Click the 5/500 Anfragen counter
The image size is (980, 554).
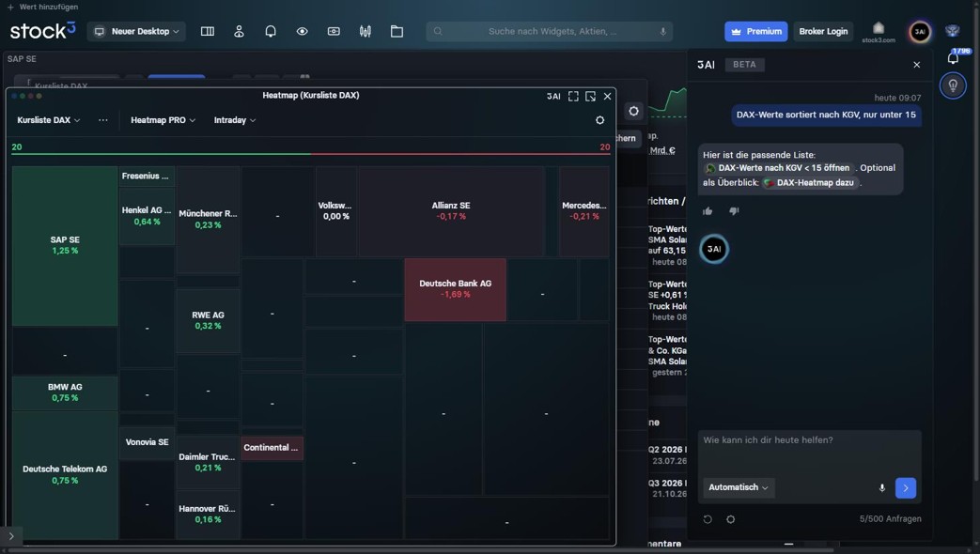tap(890, 519)
